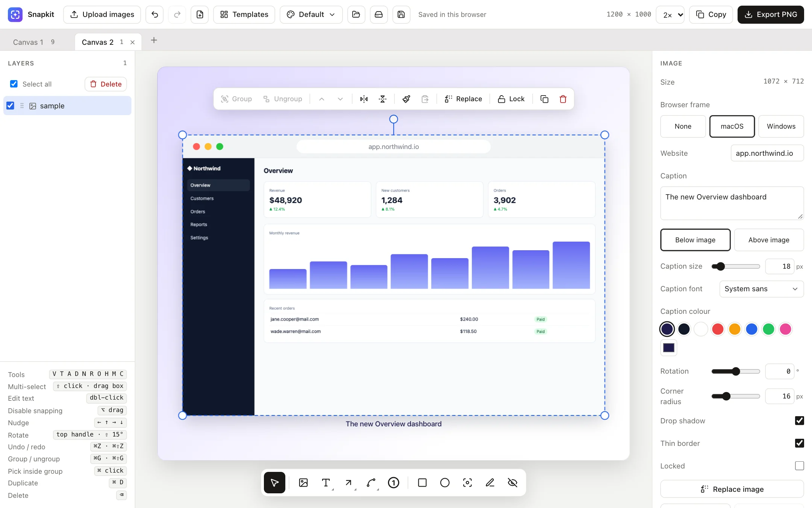Expand the 2x export scale dropdown
Screen dimensions: 812x508
click(670, 15)
